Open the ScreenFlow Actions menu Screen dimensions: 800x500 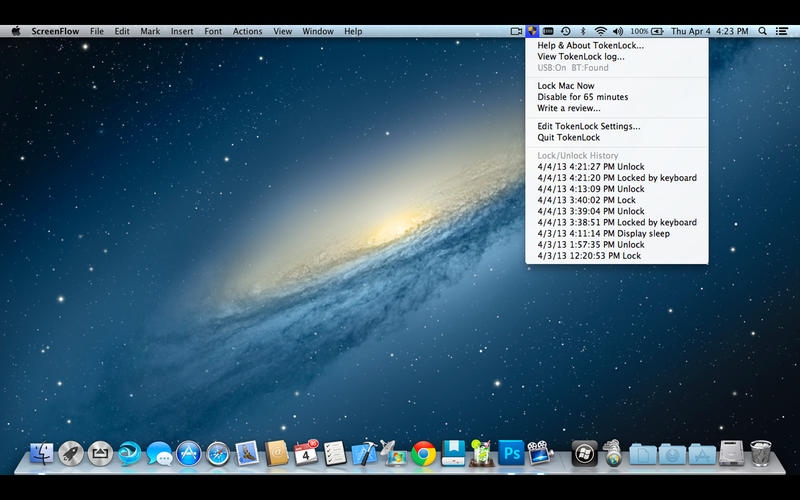247,31
